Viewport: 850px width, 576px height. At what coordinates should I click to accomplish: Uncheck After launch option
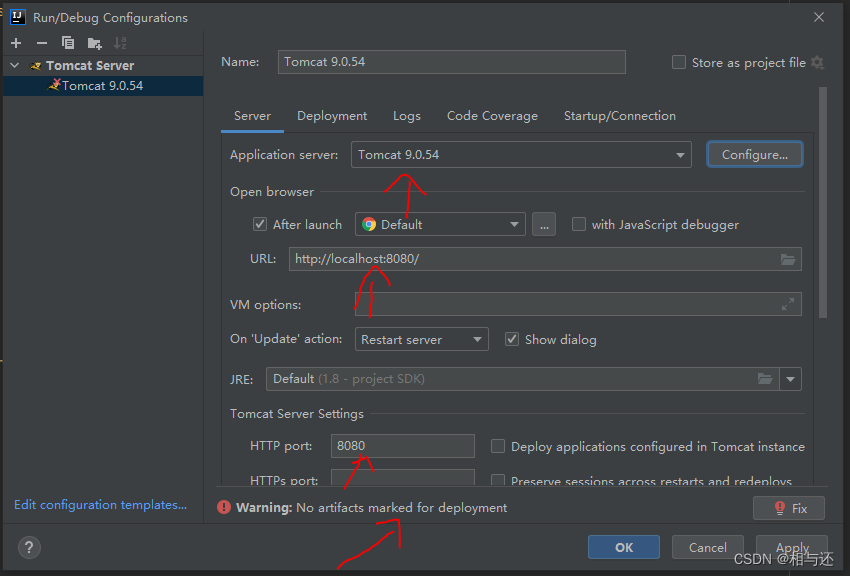point(260,224)
